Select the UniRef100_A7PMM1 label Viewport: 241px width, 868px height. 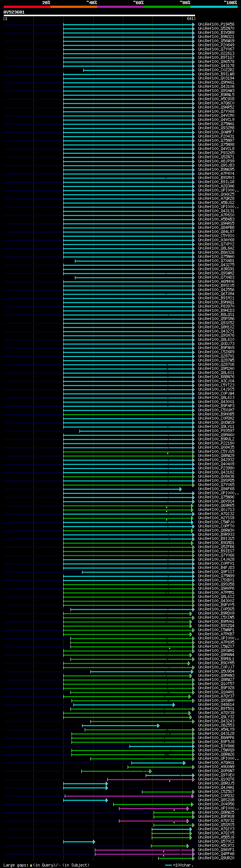(216, 592)
